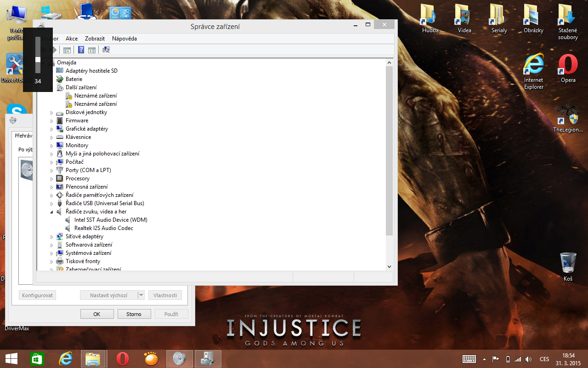This screenshot has height=368, width=588.
Task: Expand the Síťové adaptéry node
Action: tap(52, 237)
